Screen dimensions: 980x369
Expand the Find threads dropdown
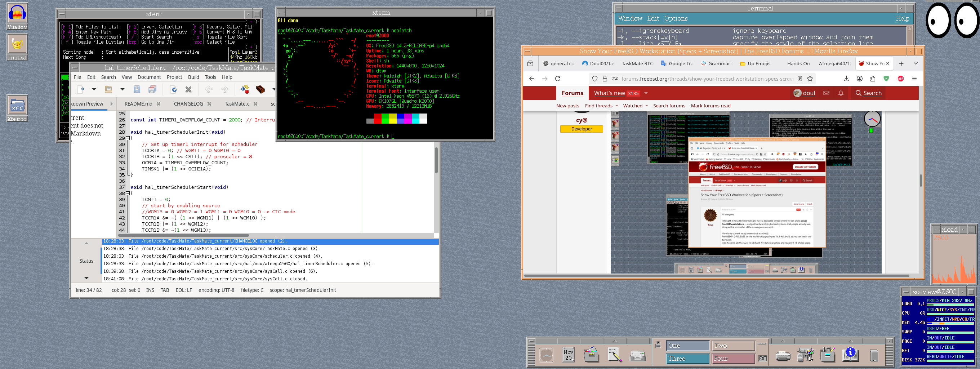pyautogui.click(x=617, y=106)
